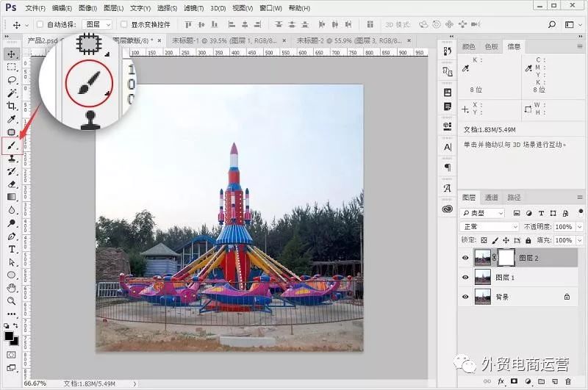
Task: Select the Dodge tool
Action: pos(11,223)
